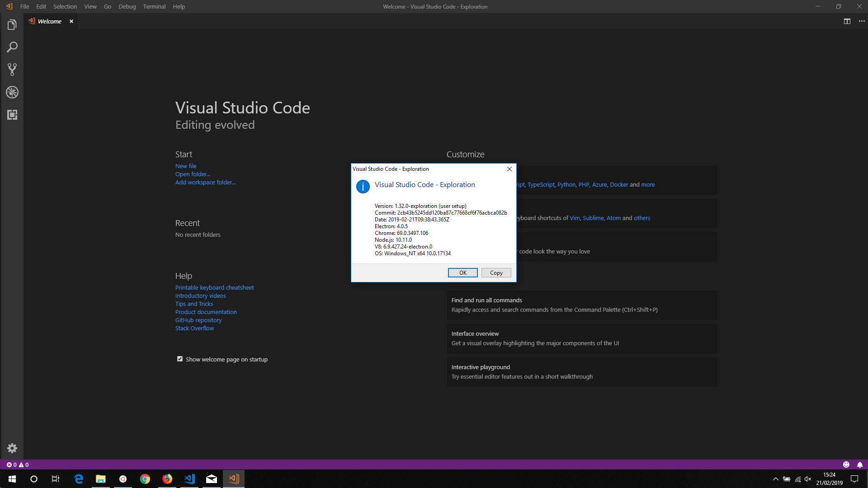
Task: Switch to the Welcome tab
Action: tap(50, 21)
